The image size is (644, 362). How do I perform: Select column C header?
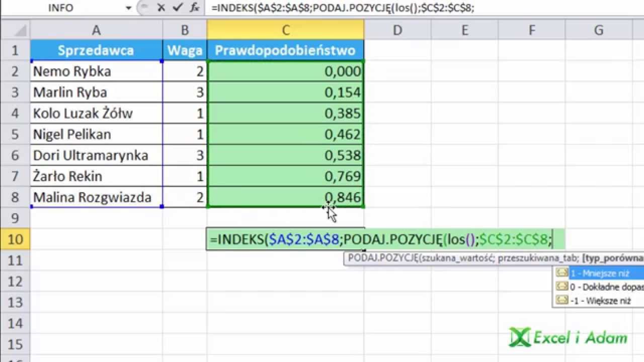[285, 30]
